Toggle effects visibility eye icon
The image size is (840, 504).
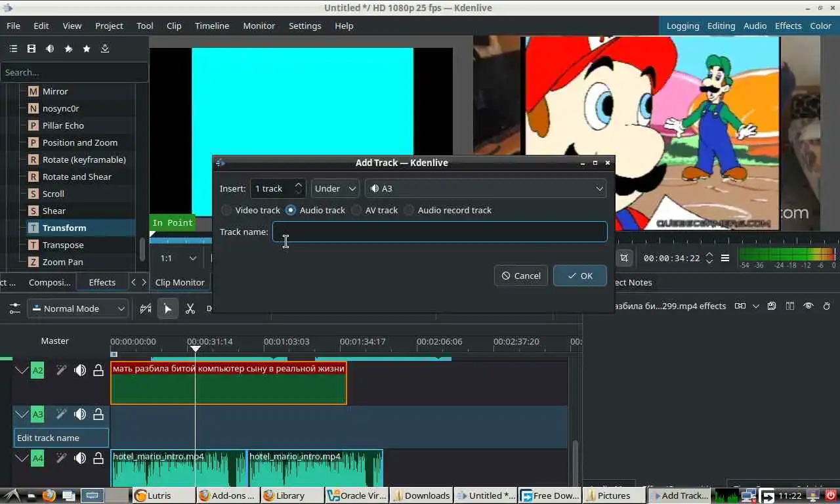pyautogui.click(x=808, y=306)
